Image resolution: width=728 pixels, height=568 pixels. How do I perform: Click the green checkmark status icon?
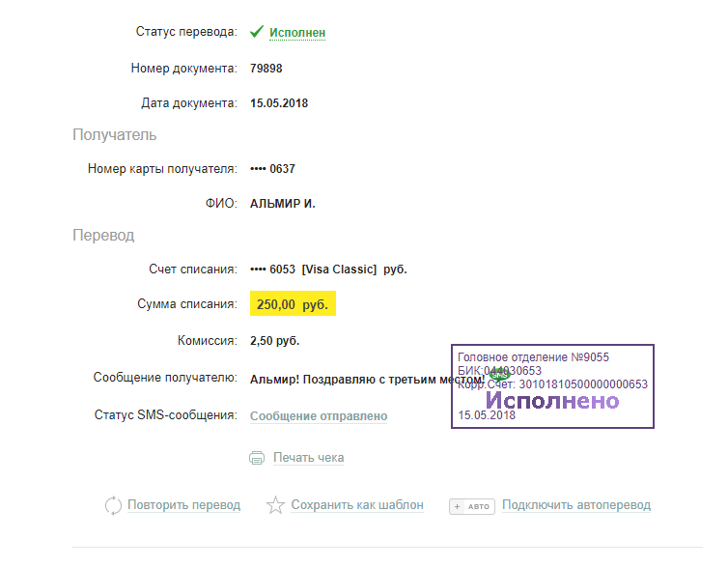point(257,32)
